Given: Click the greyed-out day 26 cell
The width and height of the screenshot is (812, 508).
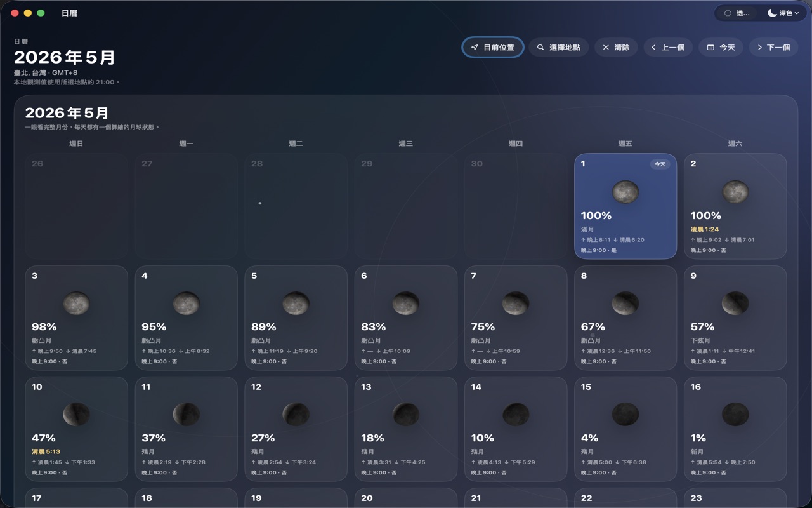Looking at the screenshot, I should [76, 206].
